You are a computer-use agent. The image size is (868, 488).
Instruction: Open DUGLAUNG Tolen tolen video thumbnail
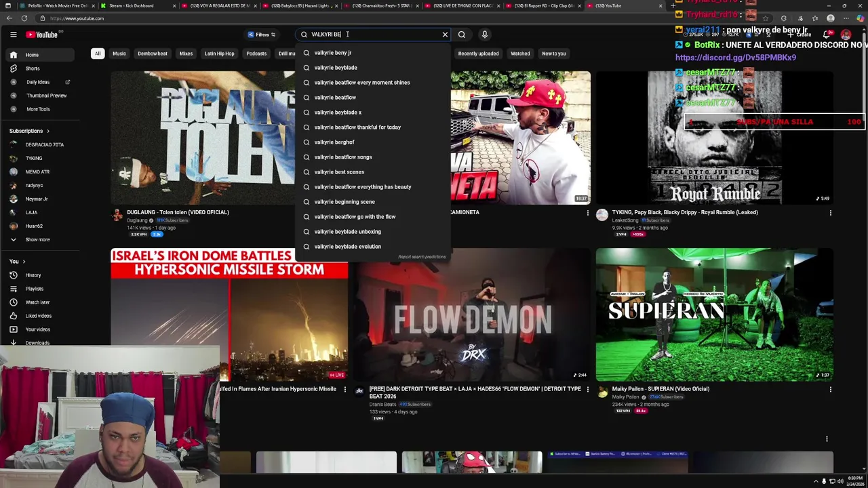pos(203,138)
